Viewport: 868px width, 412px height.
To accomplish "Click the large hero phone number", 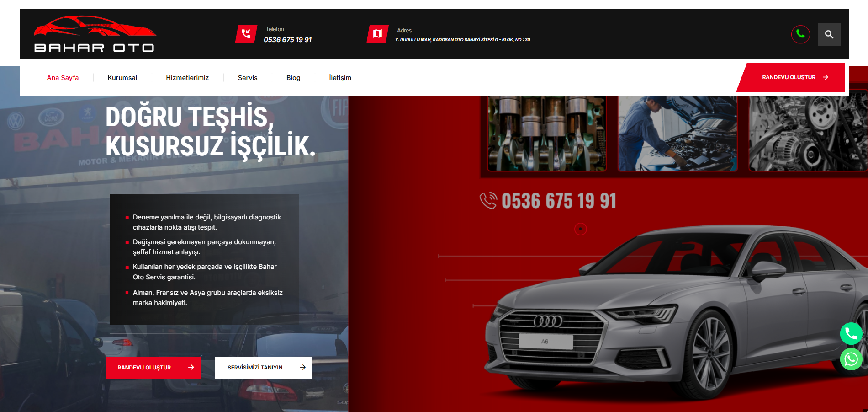I will coord(559,201).
